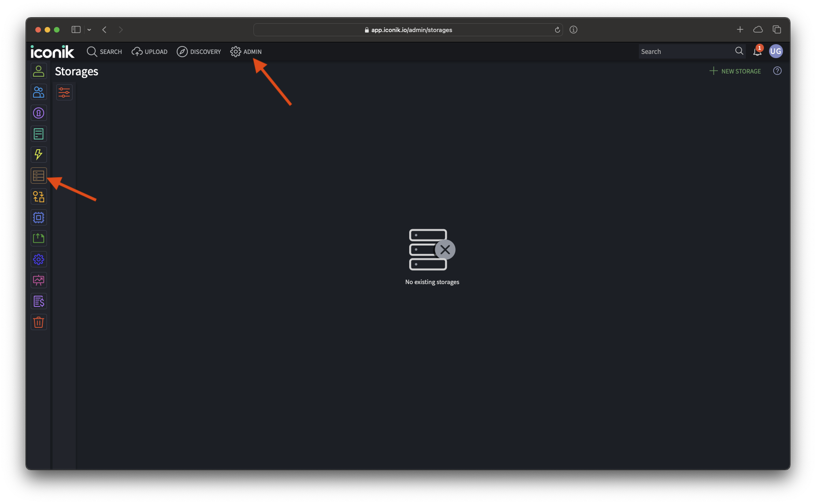Open the iCloud tabs icon

[758, 30]
